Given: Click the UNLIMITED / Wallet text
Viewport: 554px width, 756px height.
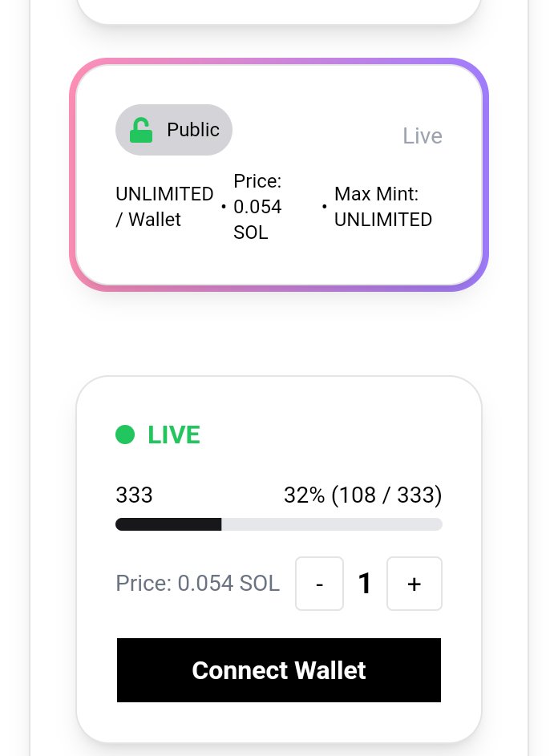Looking at the screenshot, I should (164, 207).
